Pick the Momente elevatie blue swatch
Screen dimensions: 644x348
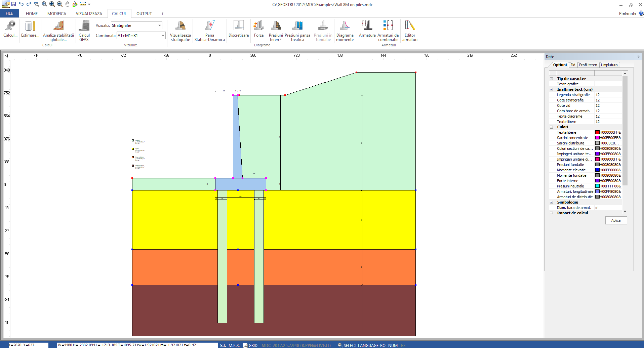tap(598, 170)
